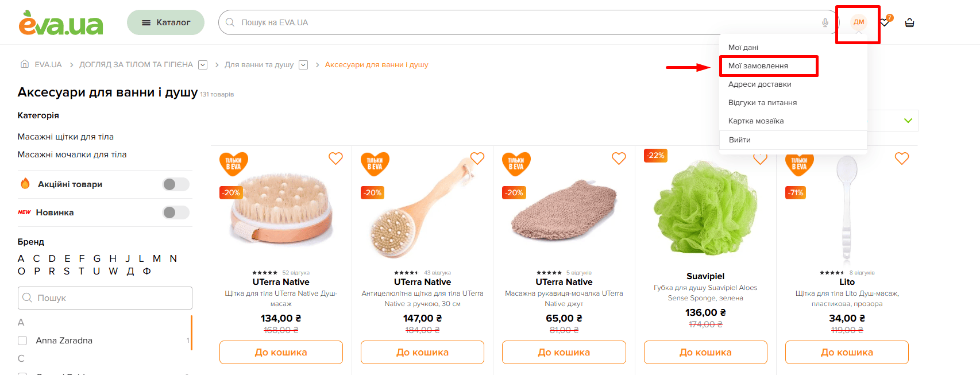Click the EVA.UA logo

[x=61, y=23]
